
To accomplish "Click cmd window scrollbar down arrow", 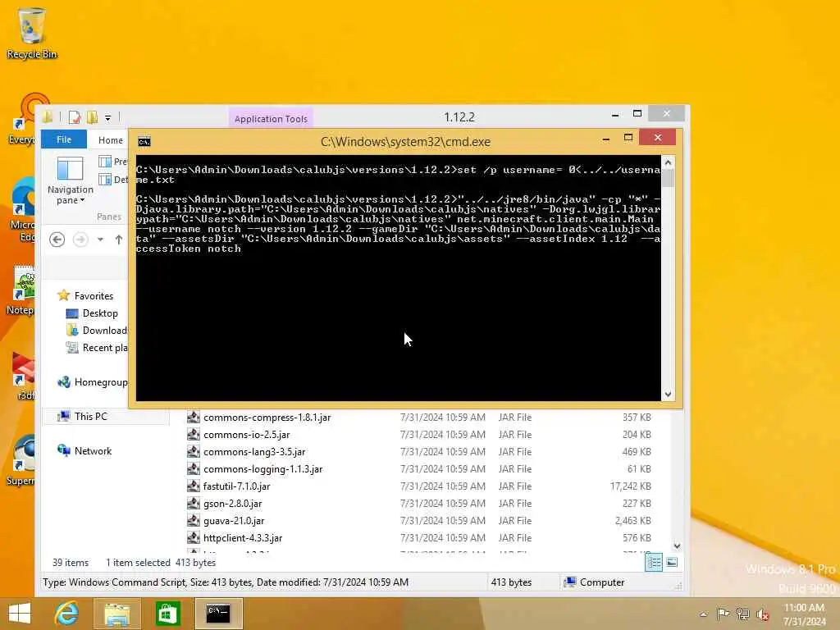I will tap(668, 394).
